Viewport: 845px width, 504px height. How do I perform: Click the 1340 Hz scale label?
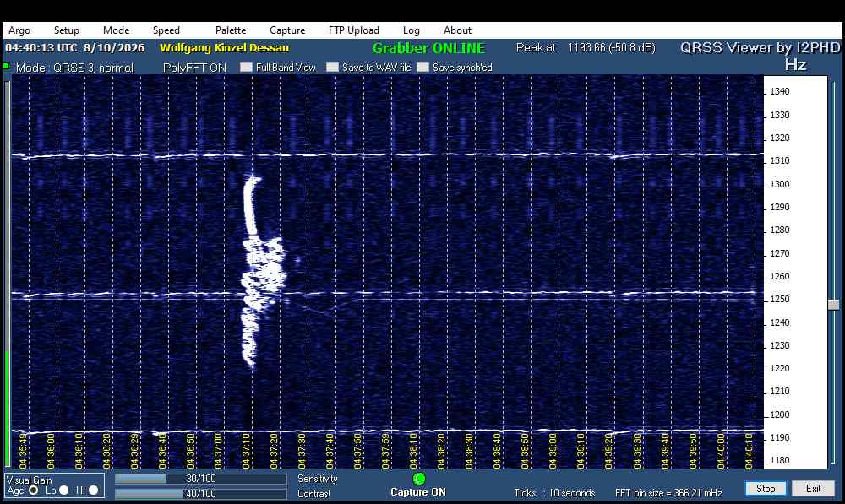point(779,91)
